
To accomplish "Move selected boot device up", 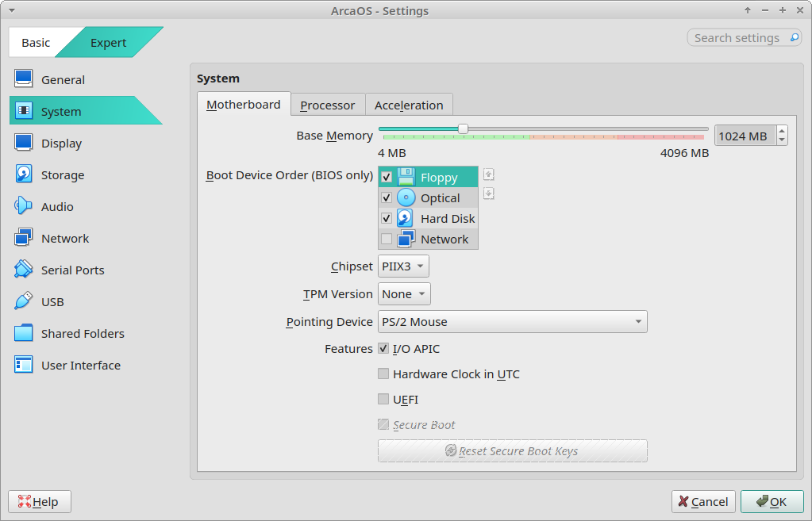I will (488, 174).
